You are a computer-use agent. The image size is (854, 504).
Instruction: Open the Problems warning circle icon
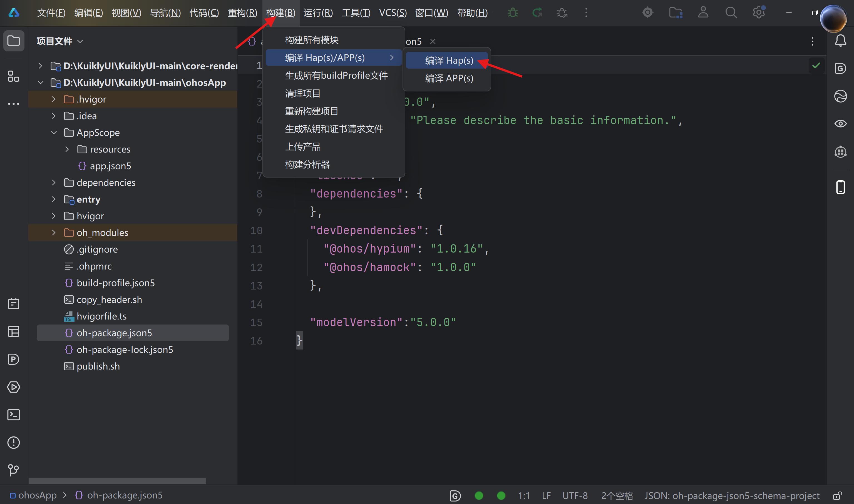(14, 443)
